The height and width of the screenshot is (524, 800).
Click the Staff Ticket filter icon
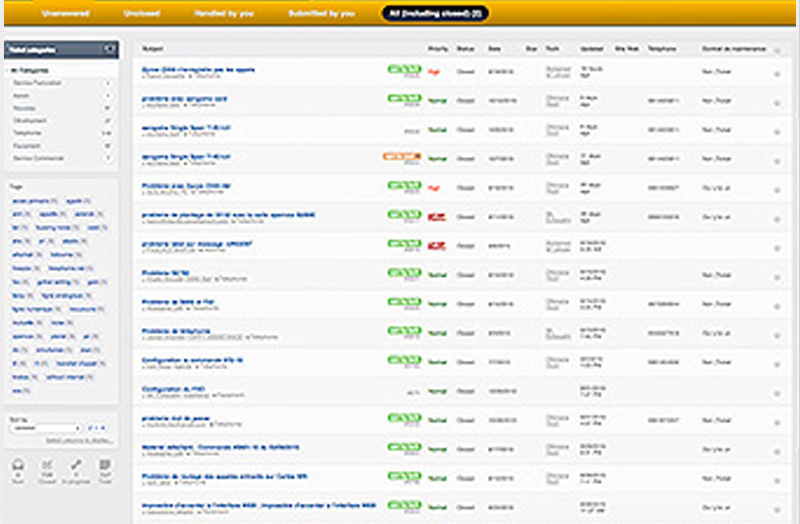pos(104,470)
